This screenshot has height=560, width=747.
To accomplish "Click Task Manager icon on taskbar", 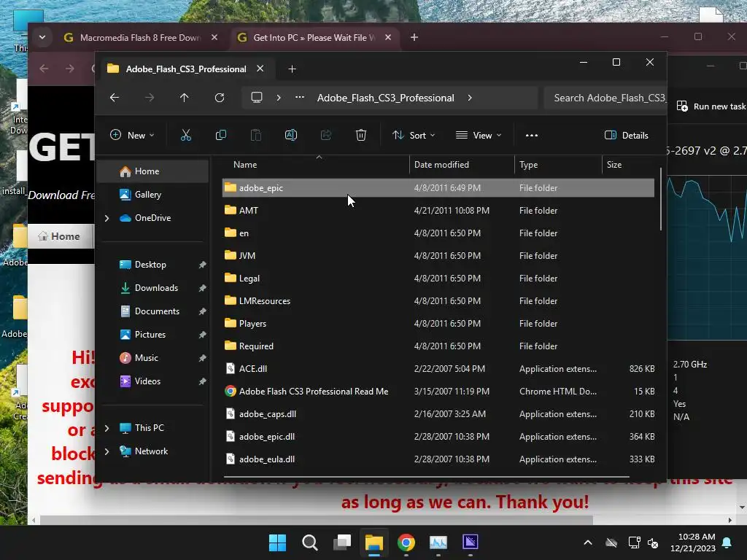I will coord(438,542).
